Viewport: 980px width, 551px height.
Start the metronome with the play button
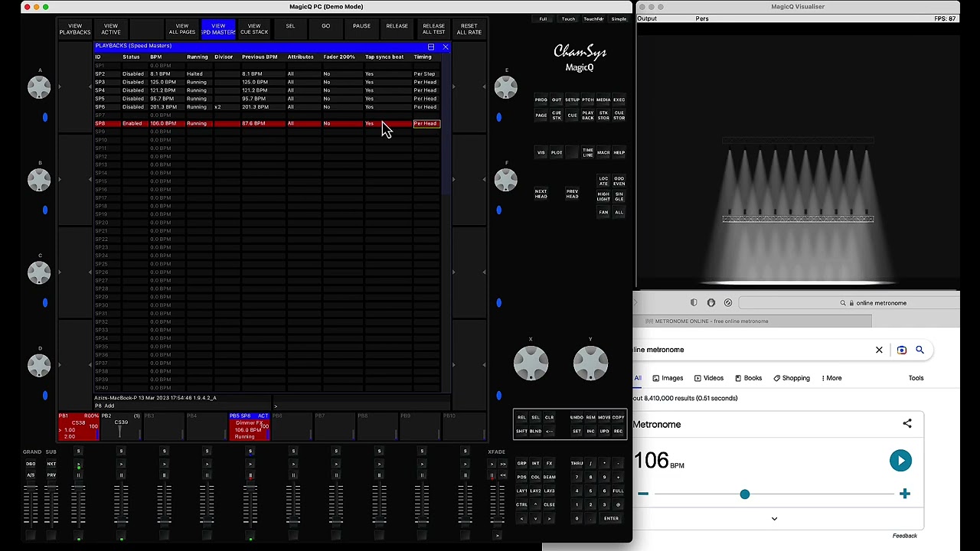[900, 460]
